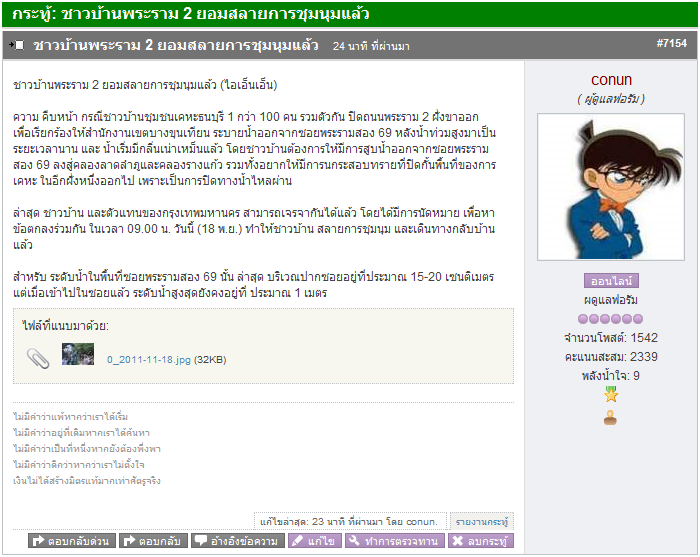Click the gold star award icon
This screenshot has height=557, width=700.
pyautogui.click(x=611, y=395)
